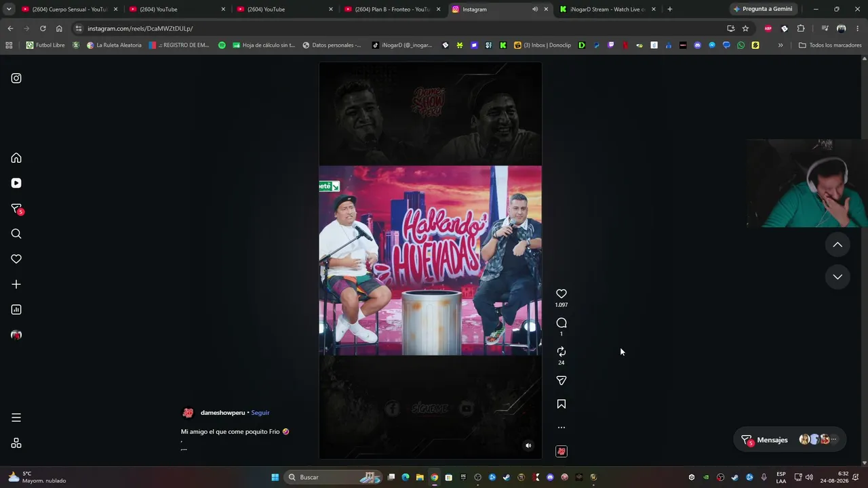
Task: Open the dameshowperu profile link
Action: [222, 413]
